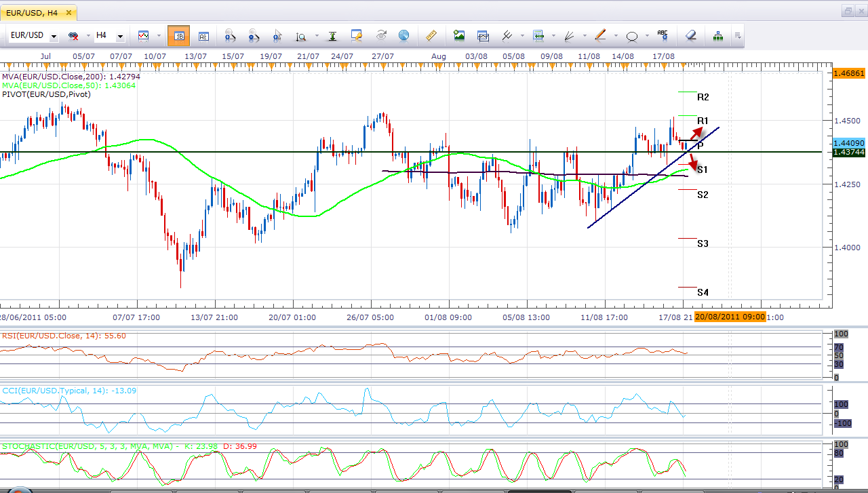The image size is (868, 493).
Task: Select the eraser tool
Action: pos(690,35)
